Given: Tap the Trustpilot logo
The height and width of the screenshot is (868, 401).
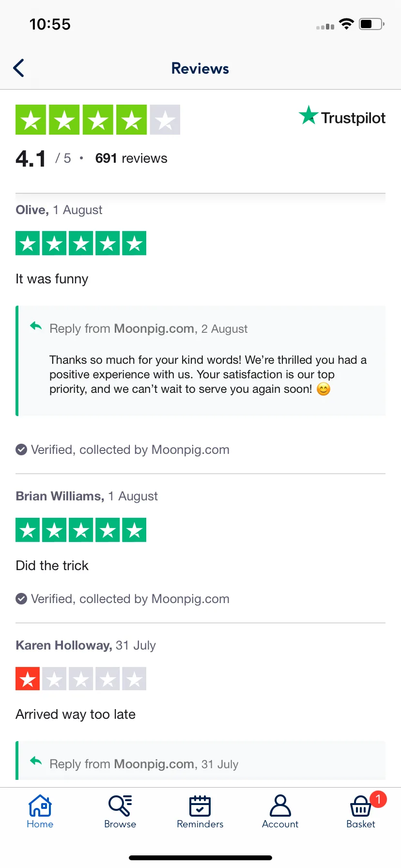Looking at the screenshot, I should pos(342,117).
